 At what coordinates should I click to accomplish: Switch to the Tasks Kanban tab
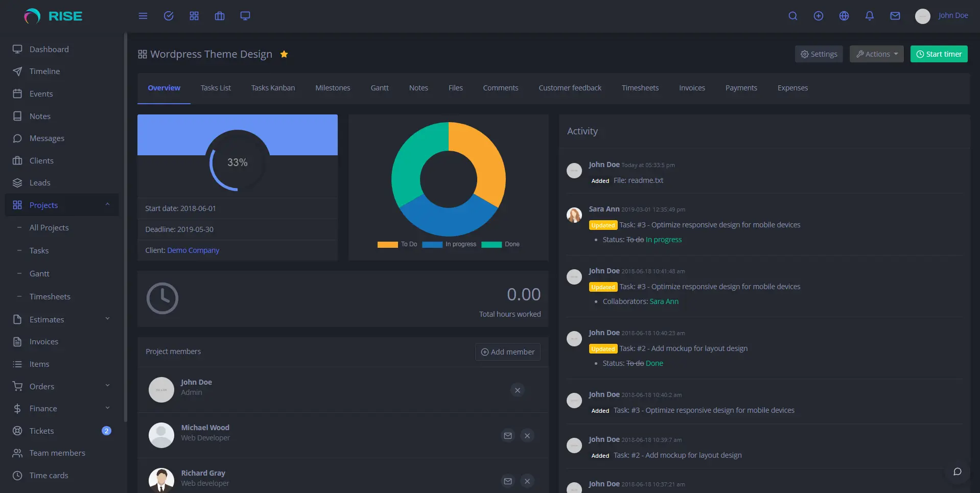tap(273, 88)
